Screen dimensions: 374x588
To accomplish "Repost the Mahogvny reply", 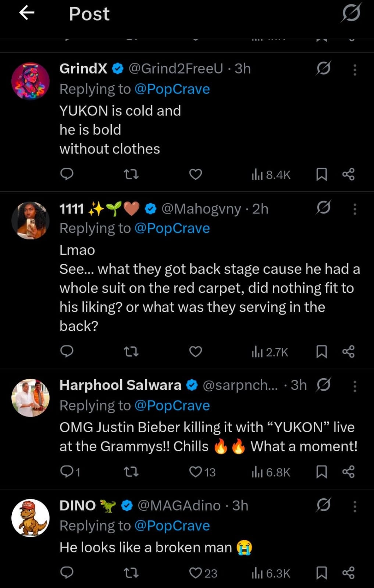I will coord(131,352).
